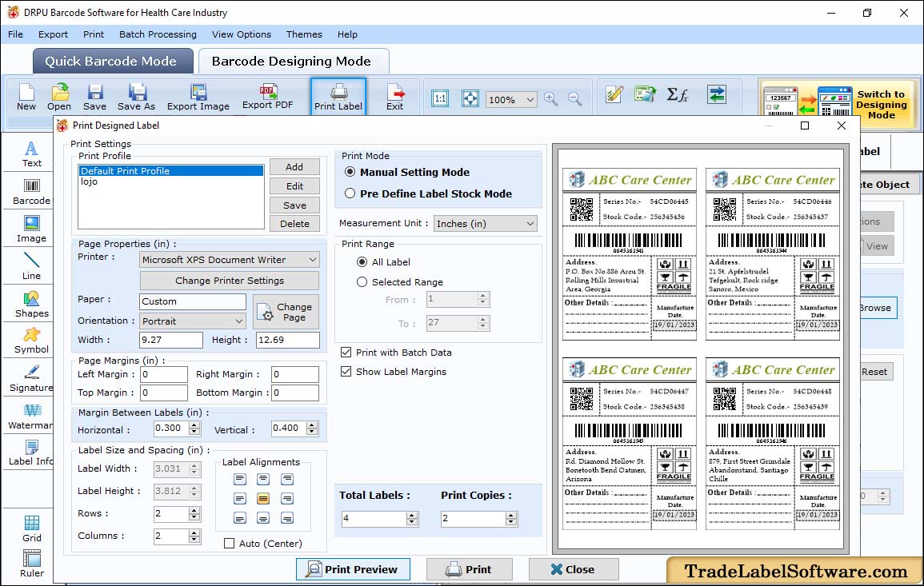
Task: Enable the Auto (Center) checkbox
Action: pos(230,543)
